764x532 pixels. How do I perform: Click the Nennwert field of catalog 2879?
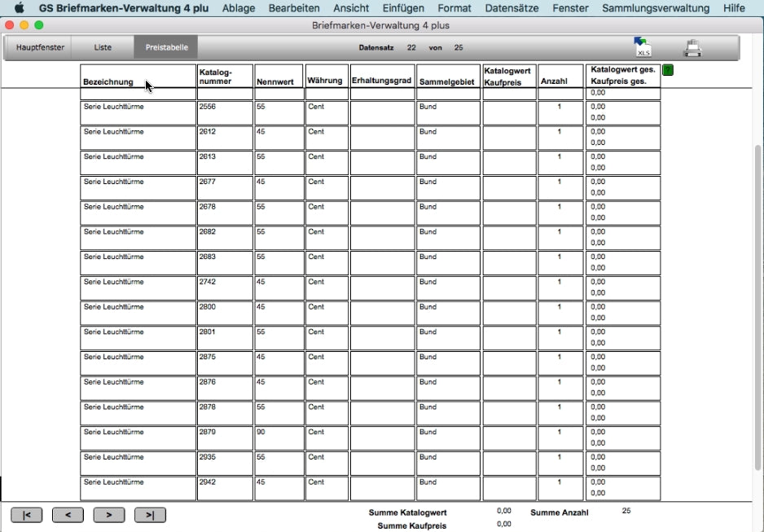279,438
